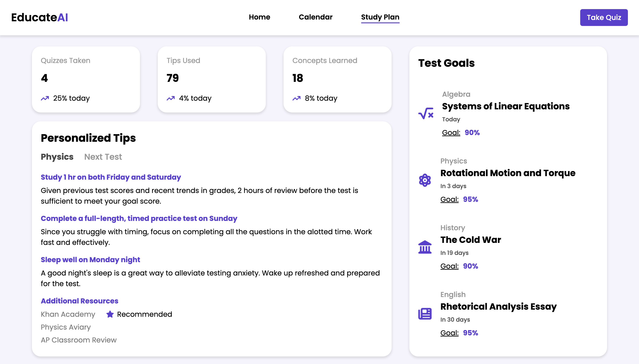Click the Algebra square-root icon

point(426,114)
